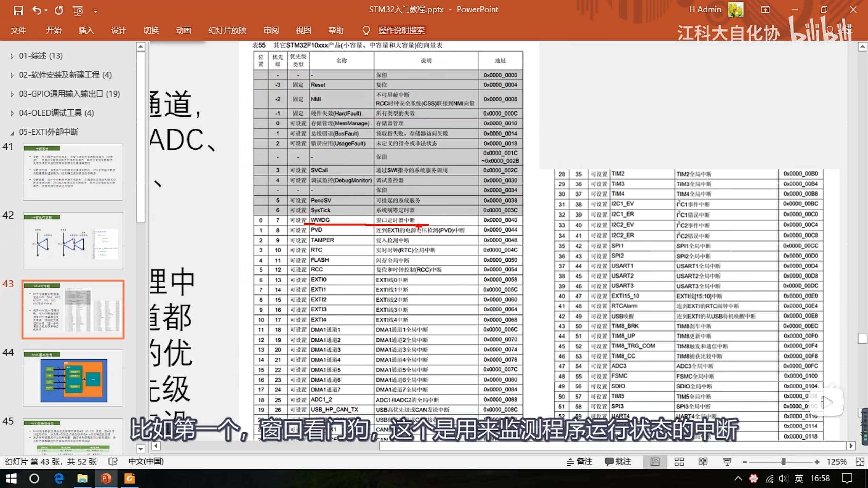Click the zoom-in plus button

817,462
